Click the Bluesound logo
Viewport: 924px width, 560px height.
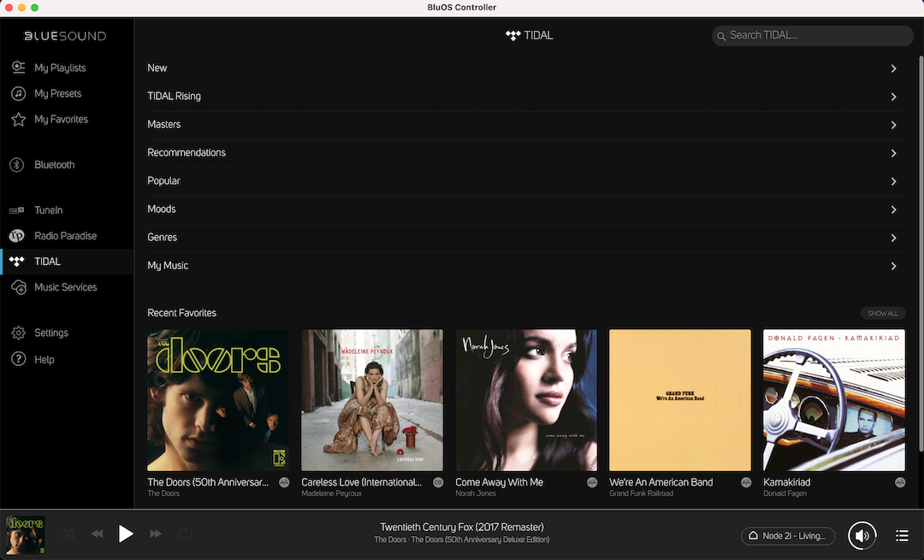(x=65, y=36)
